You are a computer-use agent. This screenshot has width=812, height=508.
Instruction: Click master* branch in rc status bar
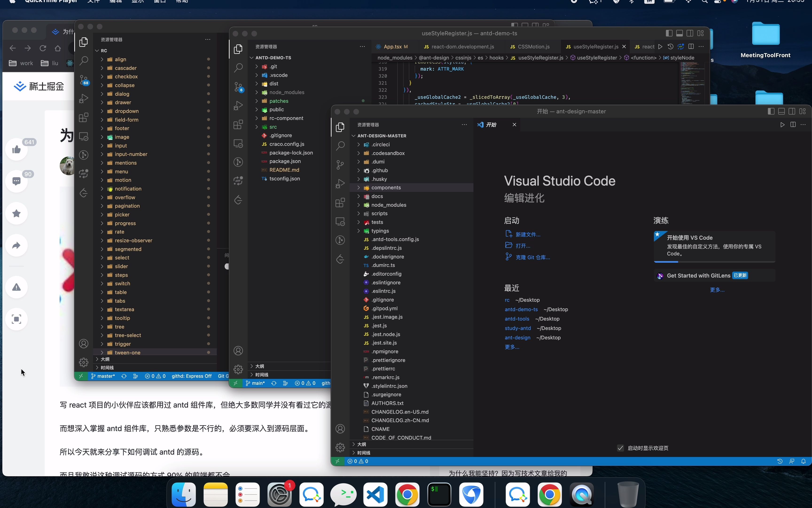pos(103,376)
